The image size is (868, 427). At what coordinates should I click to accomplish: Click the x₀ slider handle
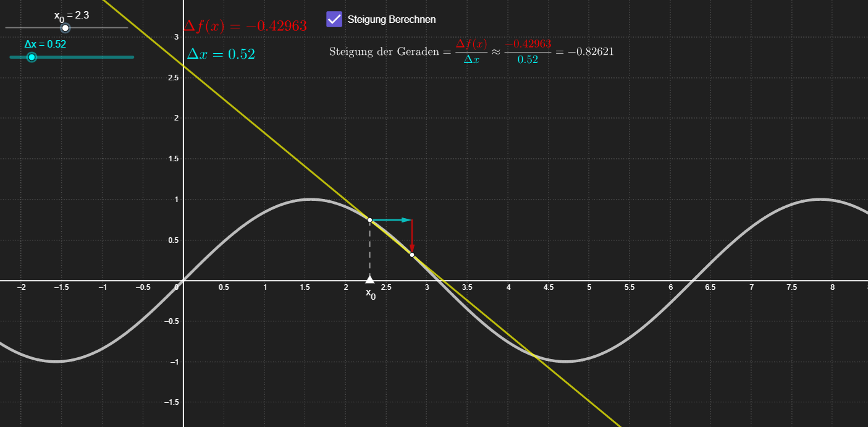point(65,28)
